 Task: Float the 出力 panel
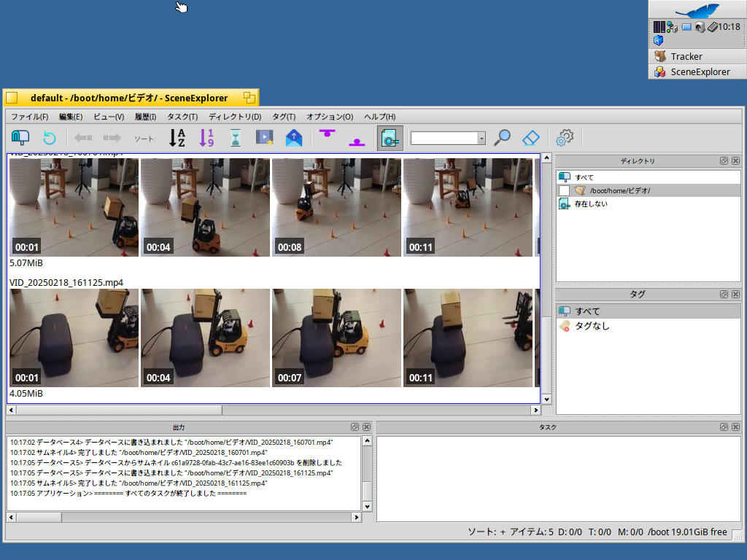pyautogui.click(x=355, y=427)
